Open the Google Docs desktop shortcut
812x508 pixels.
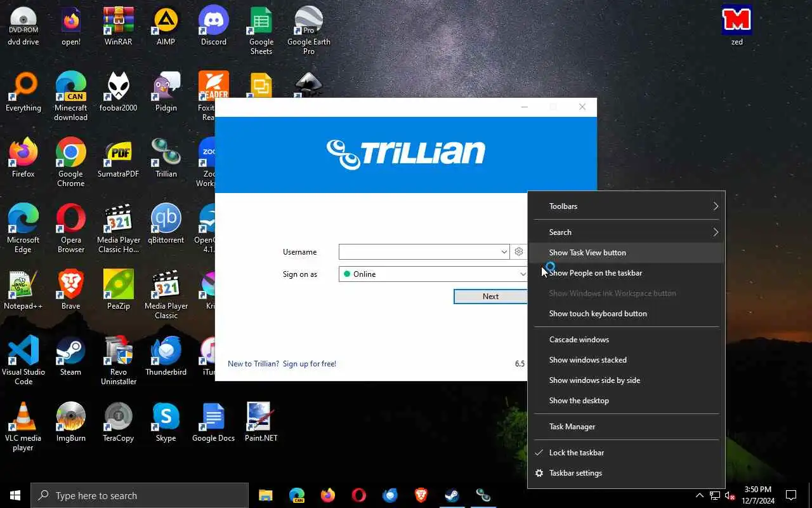pyautogui.click(x=214, y=422)
